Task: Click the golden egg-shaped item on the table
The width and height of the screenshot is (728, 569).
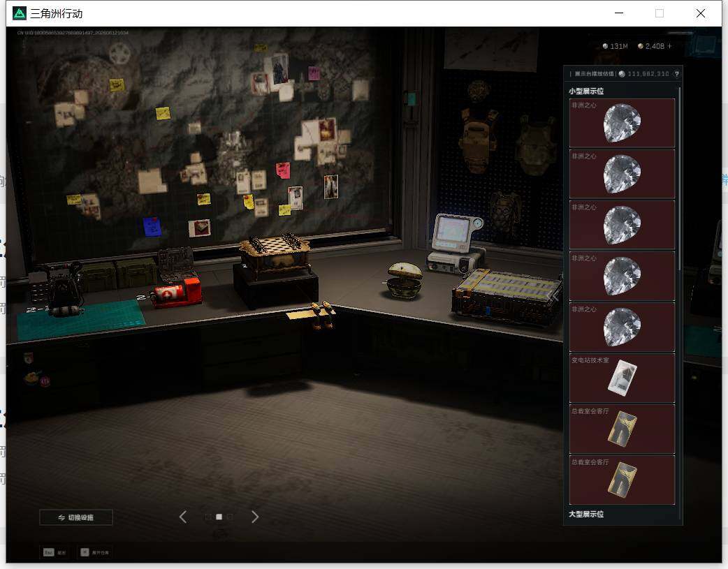Action: pyautogui.click(x=405, y=279)
